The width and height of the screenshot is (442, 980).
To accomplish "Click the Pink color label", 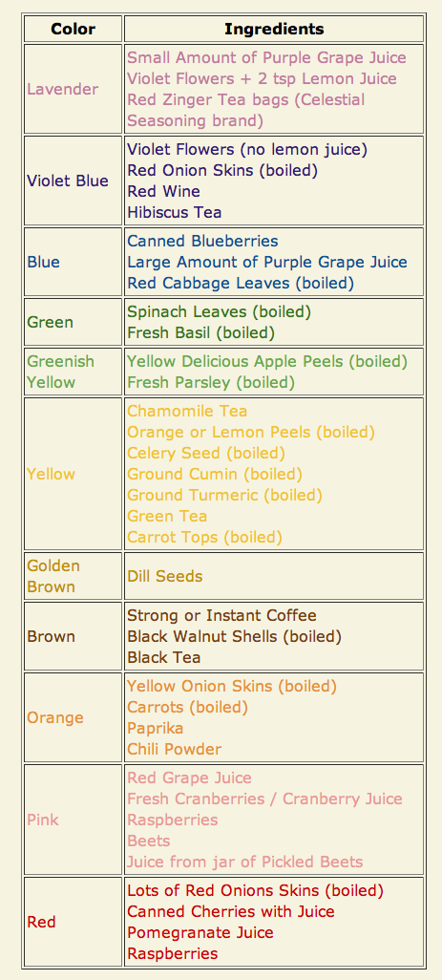I will (x=42, y=820).
